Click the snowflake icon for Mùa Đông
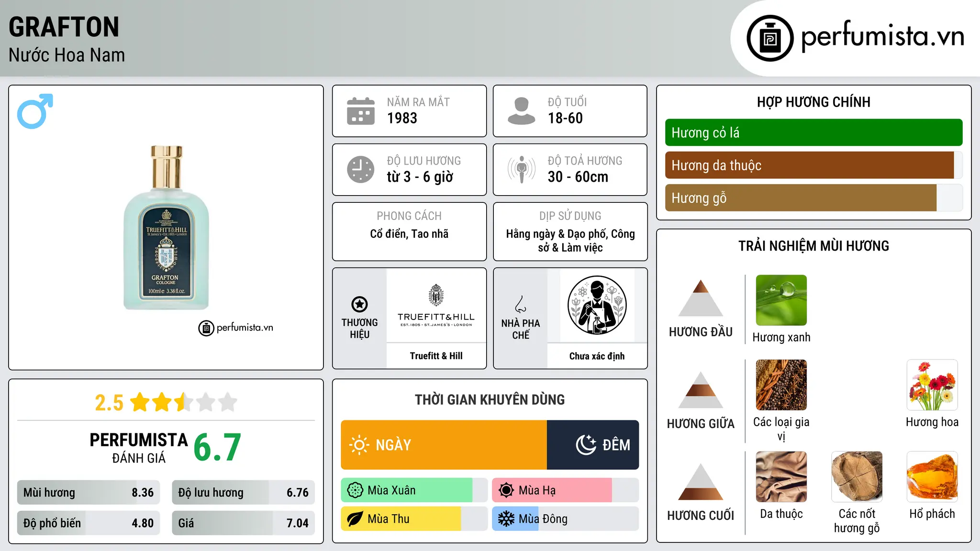The image size is (980, 551). [506, 519]
